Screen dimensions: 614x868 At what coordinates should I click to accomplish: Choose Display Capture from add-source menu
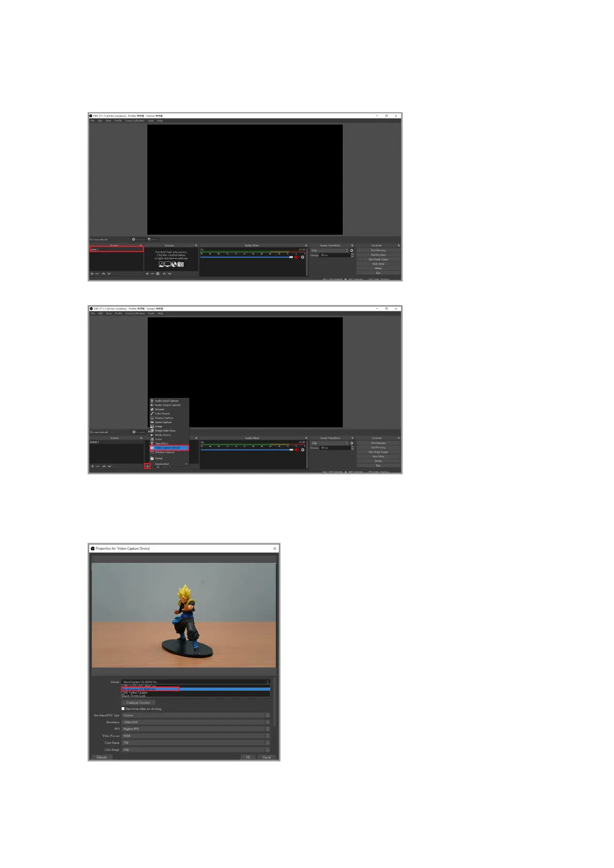coord(169,418)
